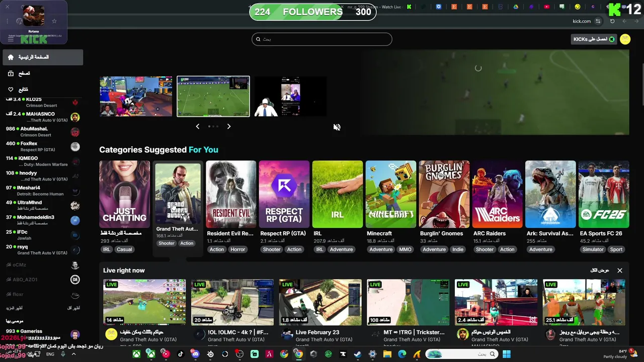Click the Horror tag under Resident Evil
The width and height of the screenshot is (644, 362).
(238, 249)
